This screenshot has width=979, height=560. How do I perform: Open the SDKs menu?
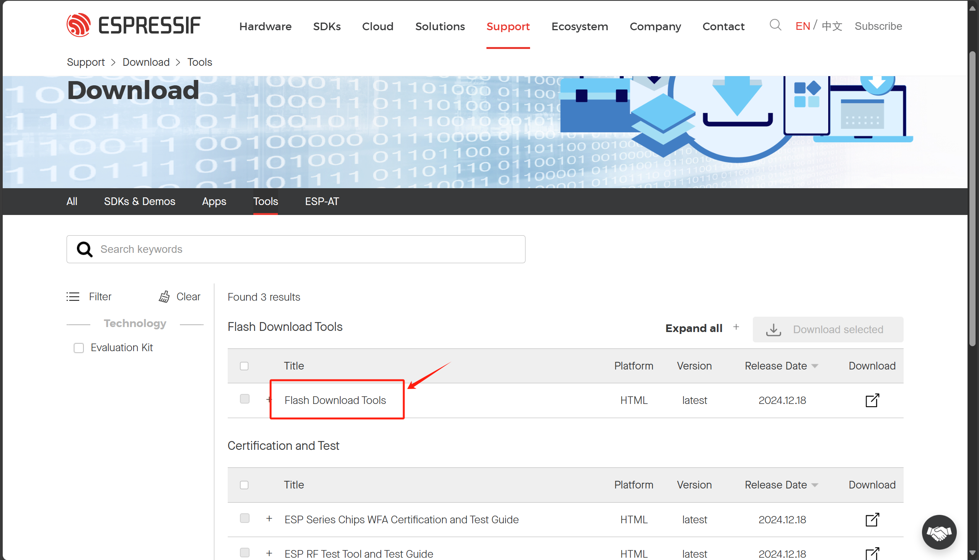[x=327, y=26]
